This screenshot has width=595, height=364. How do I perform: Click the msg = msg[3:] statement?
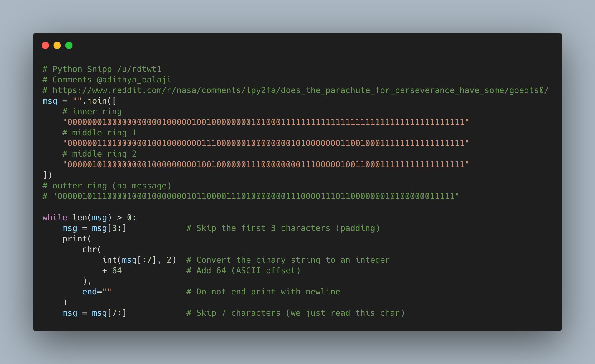[94, 228]
